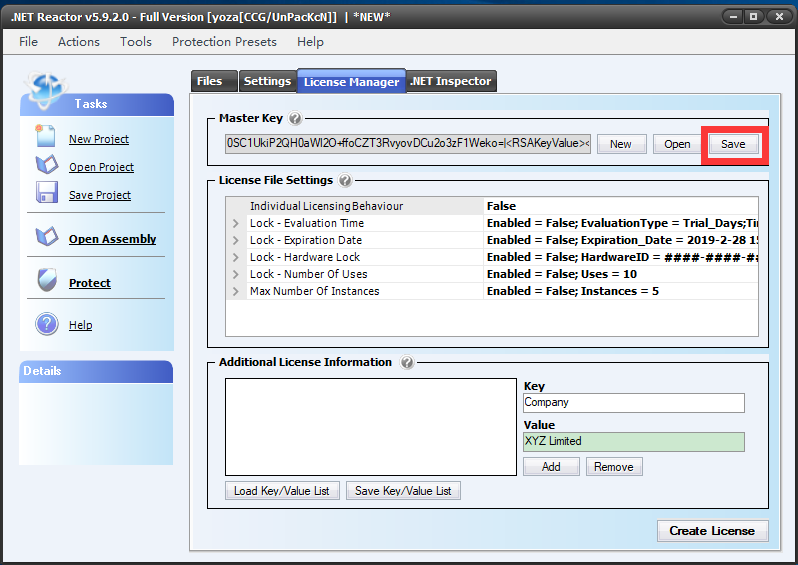Click the Help link in Tasks panel
This screenshot has height=565, width=798.
click(80, 325)
